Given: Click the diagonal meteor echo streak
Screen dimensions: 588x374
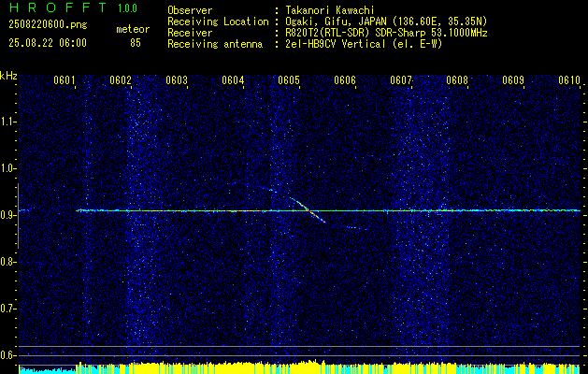Looking at the screenshot, I should pos(307,210).
